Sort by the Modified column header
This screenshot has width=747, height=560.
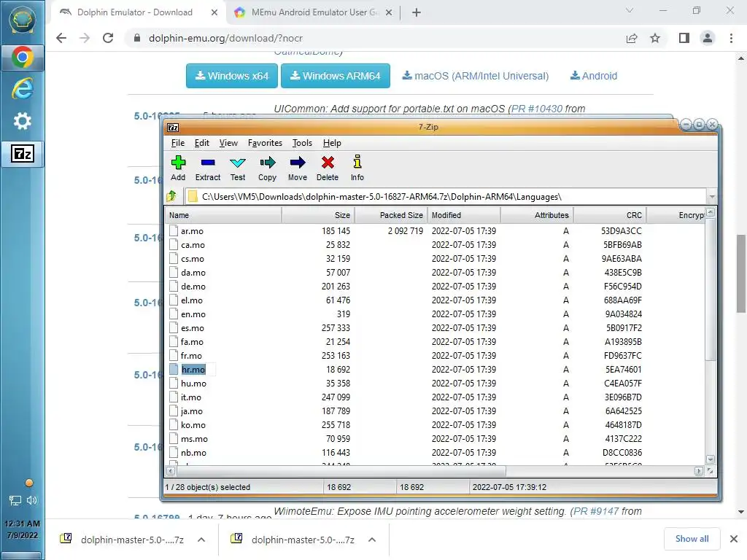pos(463,215)
